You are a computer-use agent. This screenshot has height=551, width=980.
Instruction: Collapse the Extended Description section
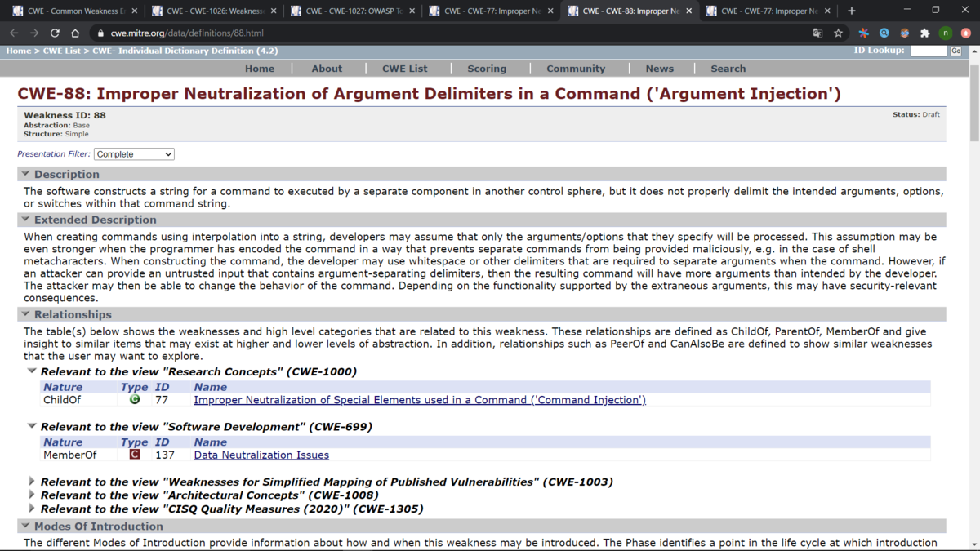point(25,220)
